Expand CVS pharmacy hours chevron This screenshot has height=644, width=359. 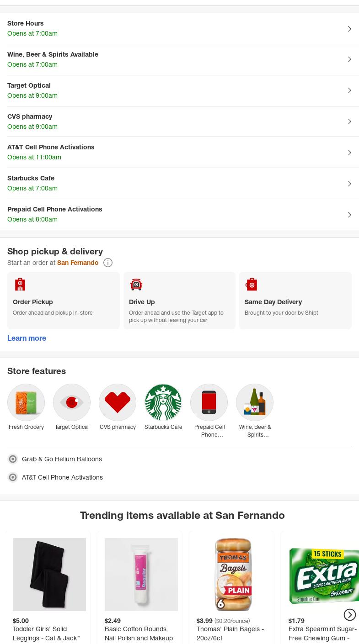[349, 121]
